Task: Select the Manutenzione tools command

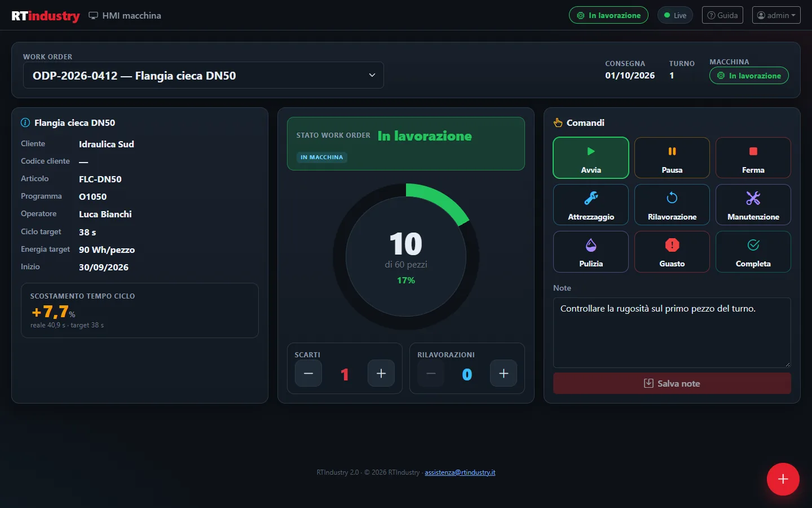Action: (753, 205)
